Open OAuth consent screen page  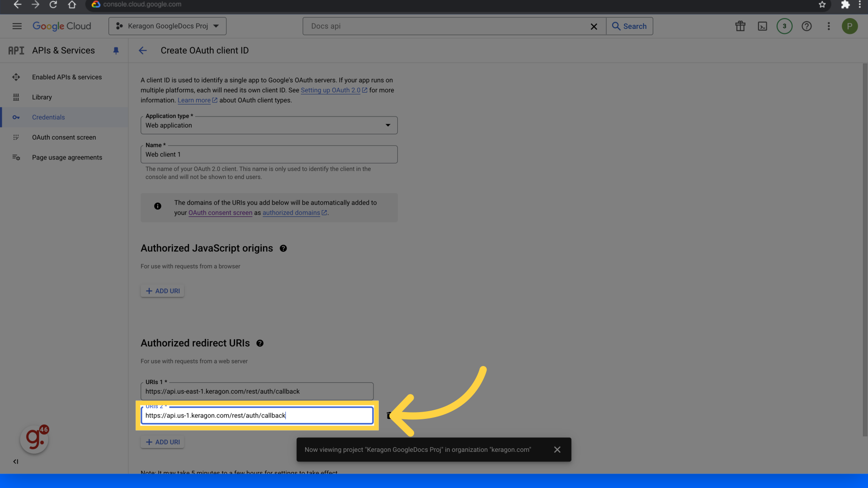pos(64,137)
